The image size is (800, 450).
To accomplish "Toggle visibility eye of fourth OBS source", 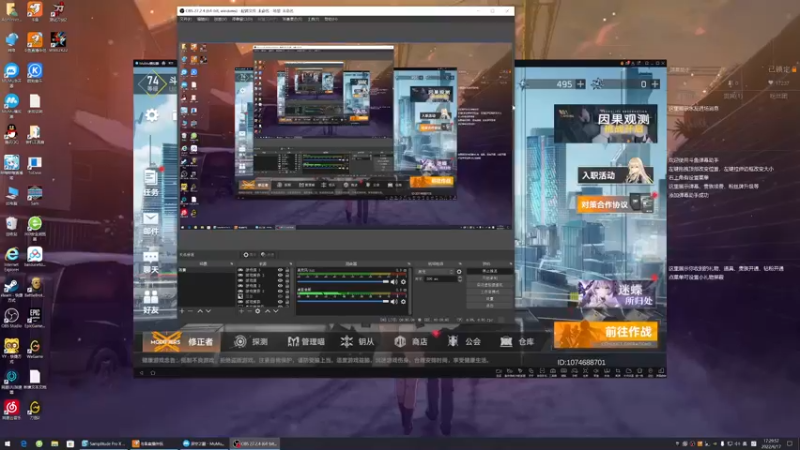I will point(280,286).
